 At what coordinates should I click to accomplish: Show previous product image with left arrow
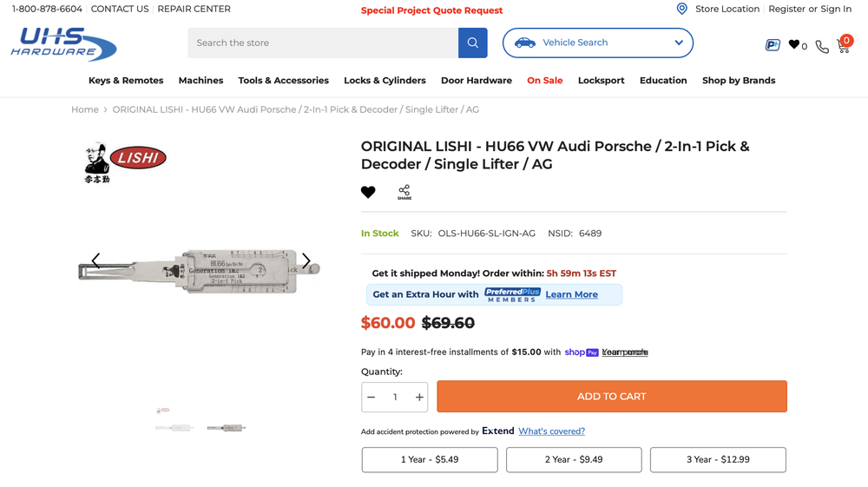click(95, 260)
